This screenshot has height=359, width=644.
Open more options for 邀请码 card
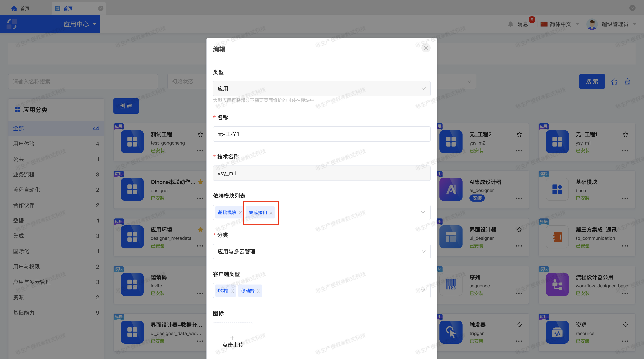tap(200, 293)
